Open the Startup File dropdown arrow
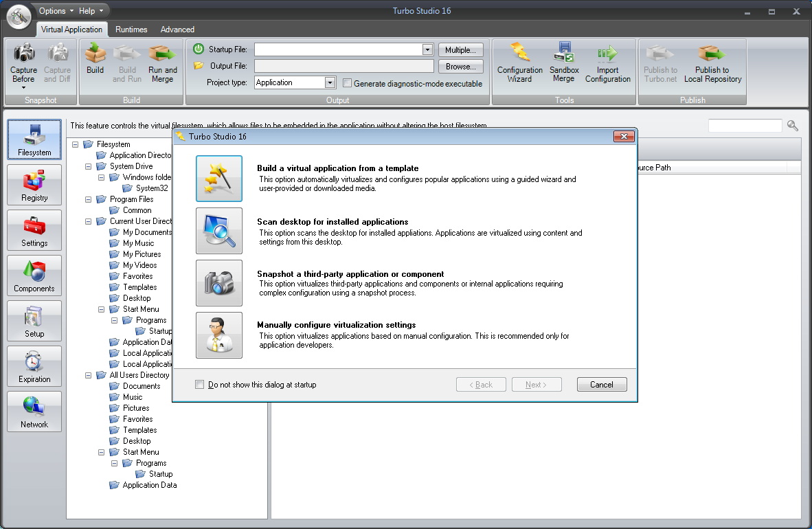The height and width of the screenshot is (529, 812). pos(427,49)
